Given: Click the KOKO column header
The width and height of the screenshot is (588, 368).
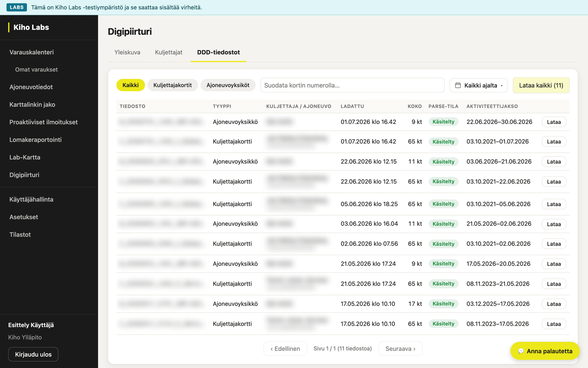Looking at the screenshot, I should click(415, 106).
